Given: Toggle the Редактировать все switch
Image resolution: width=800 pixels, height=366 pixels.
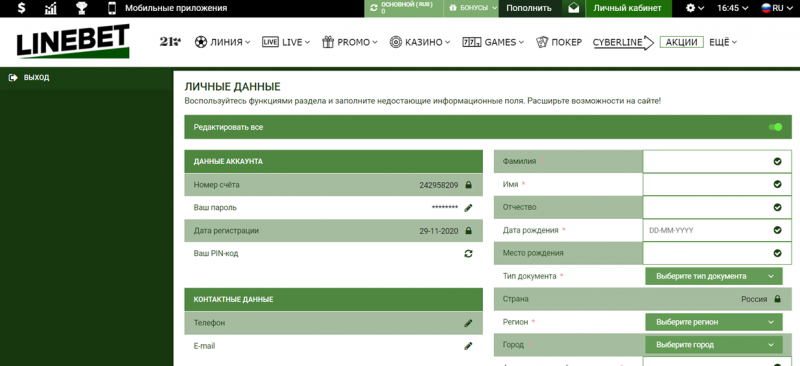Looking at the screenshot, I should click(775, 127).
